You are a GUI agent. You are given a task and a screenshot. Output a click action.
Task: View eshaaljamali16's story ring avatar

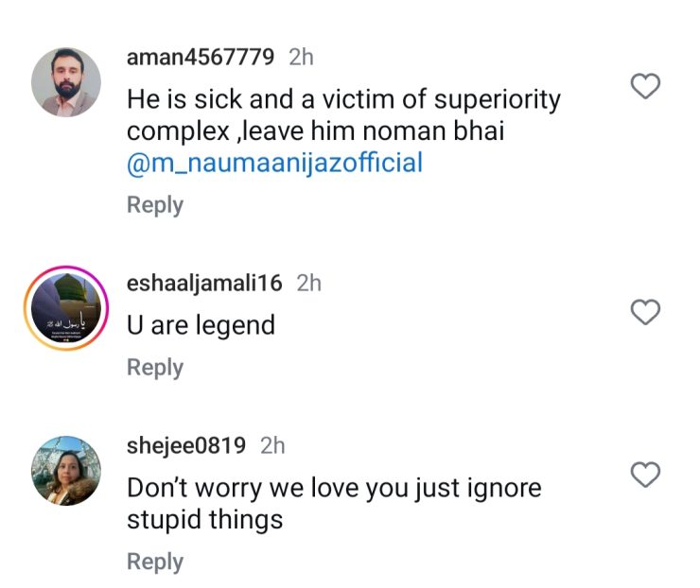click(66, 307)
